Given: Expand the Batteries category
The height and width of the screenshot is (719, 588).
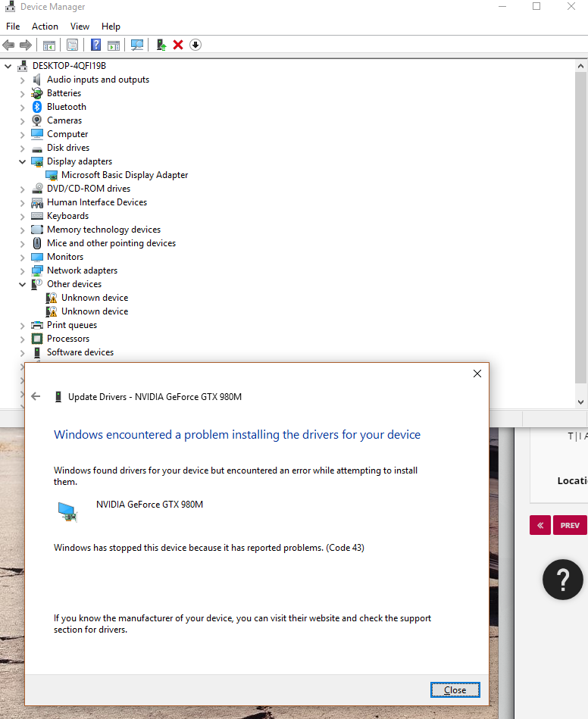Looking at the screenshot, I should click(22, 94).
